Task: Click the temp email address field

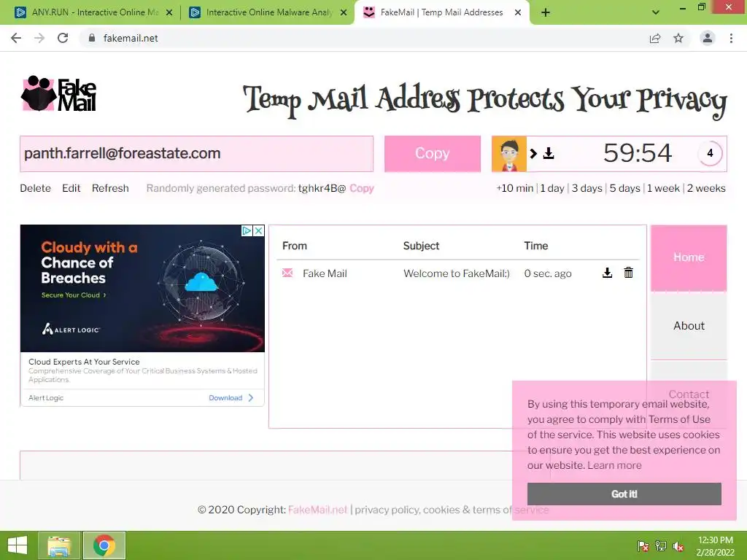Action: click(x=197, y=154)
